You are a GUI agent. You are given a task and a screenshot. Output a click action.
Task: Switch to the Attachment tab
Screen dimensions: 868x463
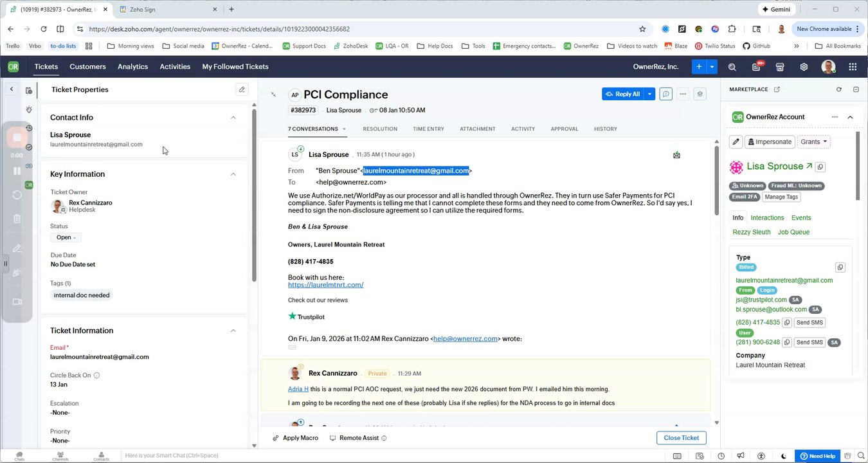pos(478,129)
